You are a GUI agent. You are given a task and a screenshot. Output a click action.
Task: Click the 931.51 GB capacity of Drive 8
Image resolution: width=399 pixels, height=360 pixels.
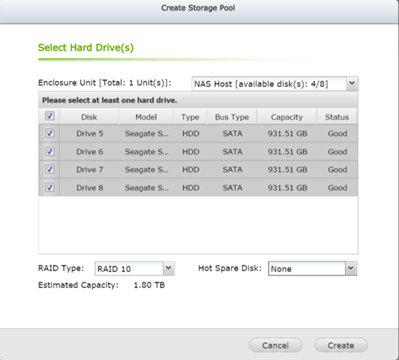point(287,188)
